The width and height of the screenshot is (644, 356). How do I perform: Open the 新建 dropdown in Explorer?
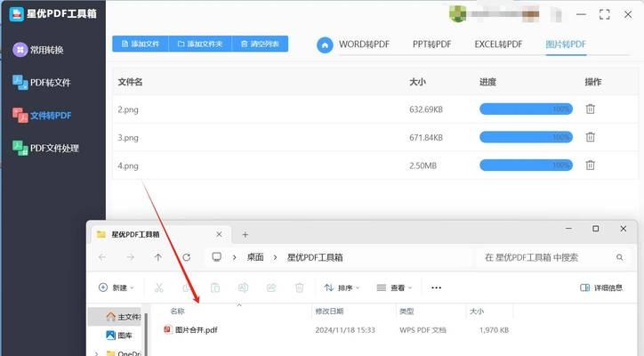(117, 287)
